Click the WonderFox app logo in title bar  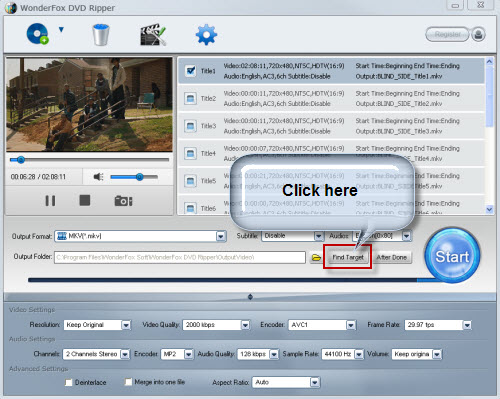(x=11, y=8)
